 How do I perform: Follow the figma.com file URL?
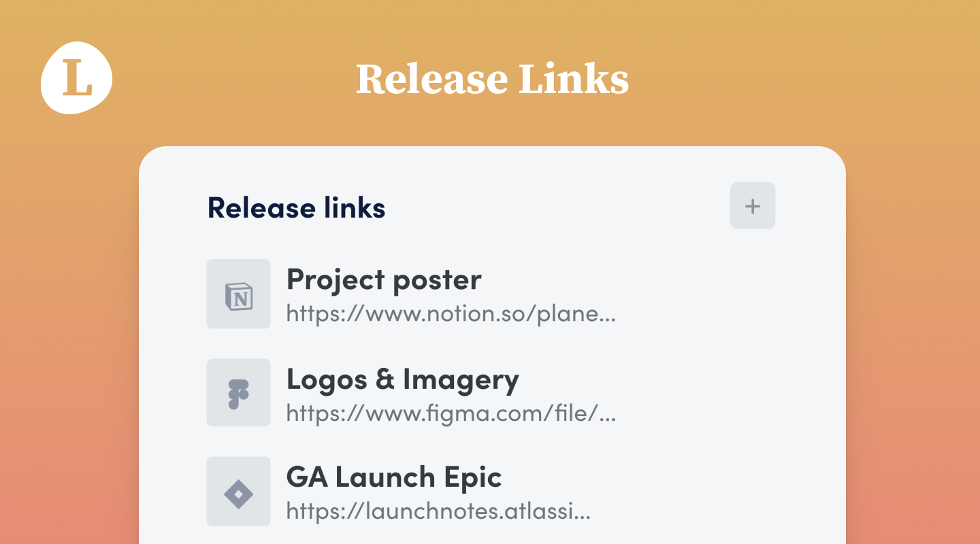point(451,413)
